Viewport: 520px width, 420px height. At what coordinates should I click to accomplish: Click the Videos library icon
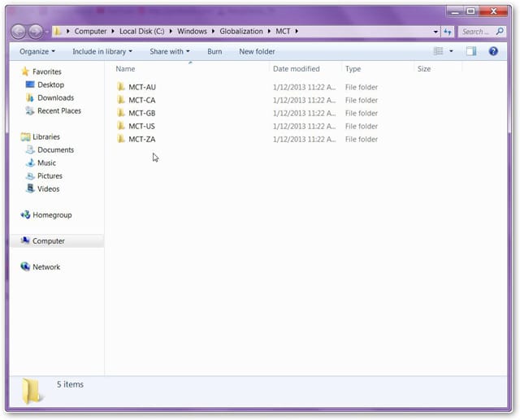pos(30,188)
